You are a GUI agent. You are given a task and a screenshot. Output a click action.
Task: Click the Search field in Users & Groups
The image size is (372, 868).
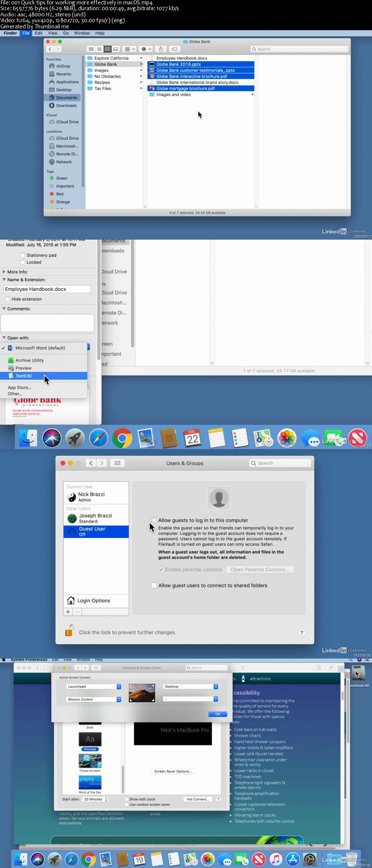[280, 463]
